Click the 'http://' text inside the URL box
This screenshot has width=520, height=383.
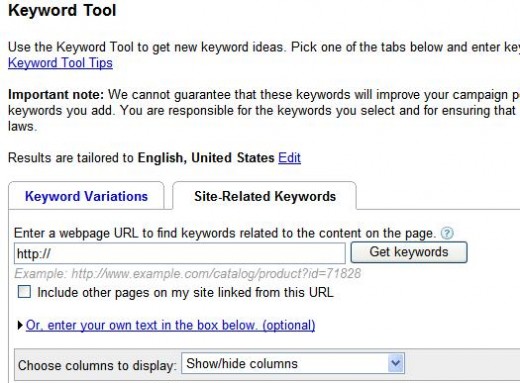34,254
